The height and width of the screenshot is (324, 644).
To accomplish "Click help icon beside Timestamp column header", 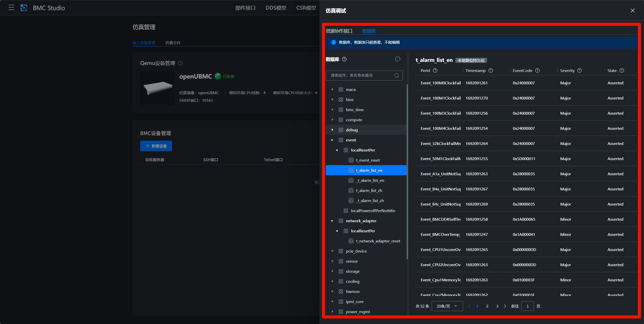I will [x=491, y=70].
